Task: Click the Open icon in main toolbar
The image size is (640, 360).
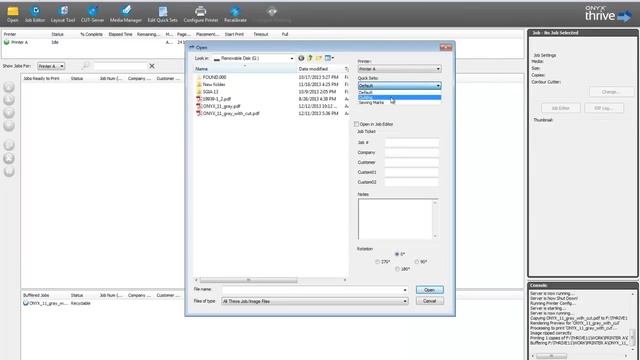Action: [x=13, y=14]
